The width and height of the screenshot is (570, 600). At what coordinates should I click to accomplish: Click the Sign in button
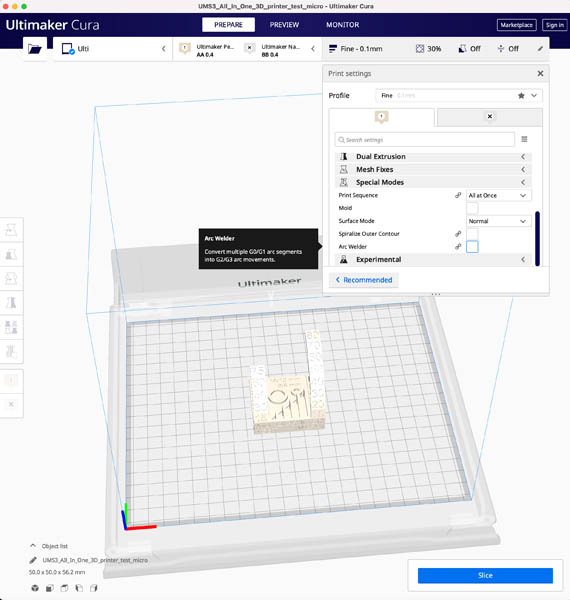[555, 25]
